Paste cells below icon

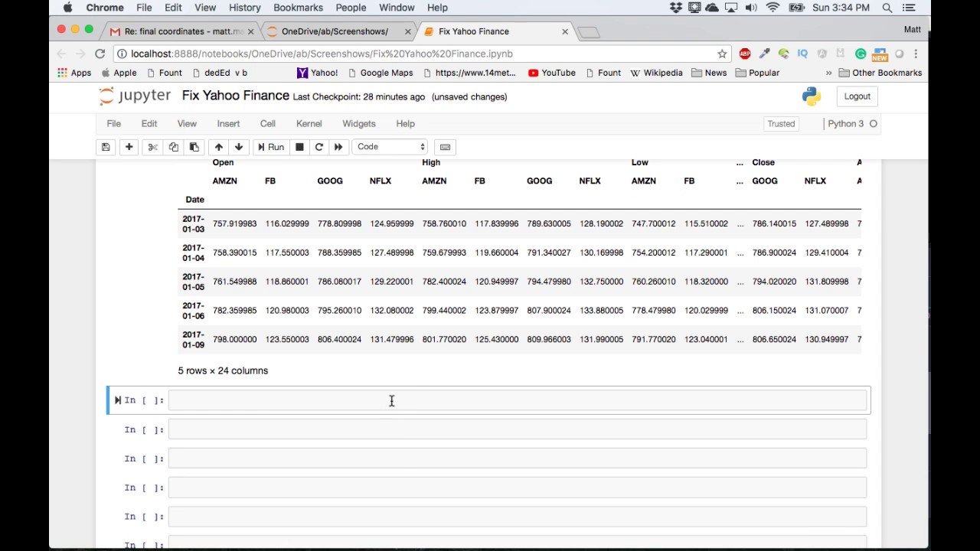click(x=194, y=147)
